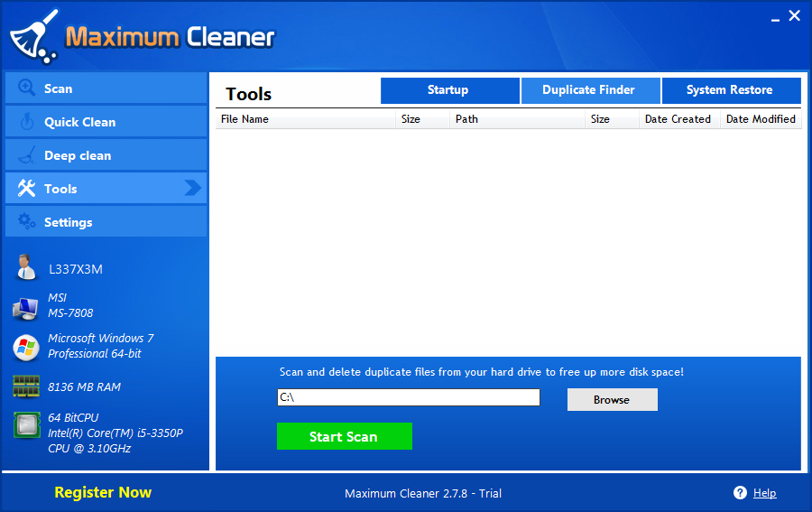Click the computer monitor icon beside MSI
The width and height of the screenshot is (812, 512).
[25, 308]
